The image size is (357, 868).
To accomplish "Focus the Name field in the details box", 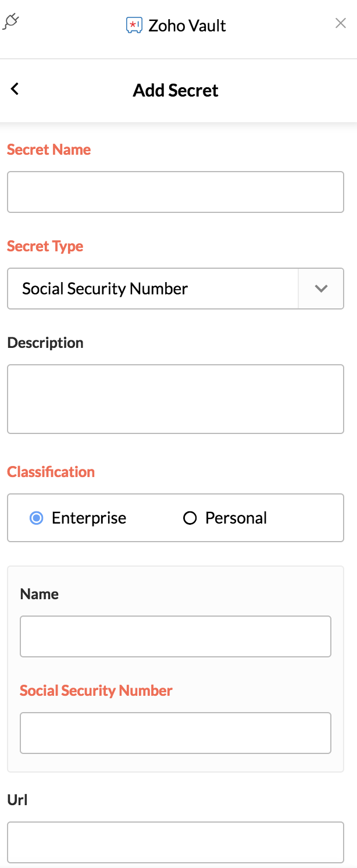I will pos(176,636).
